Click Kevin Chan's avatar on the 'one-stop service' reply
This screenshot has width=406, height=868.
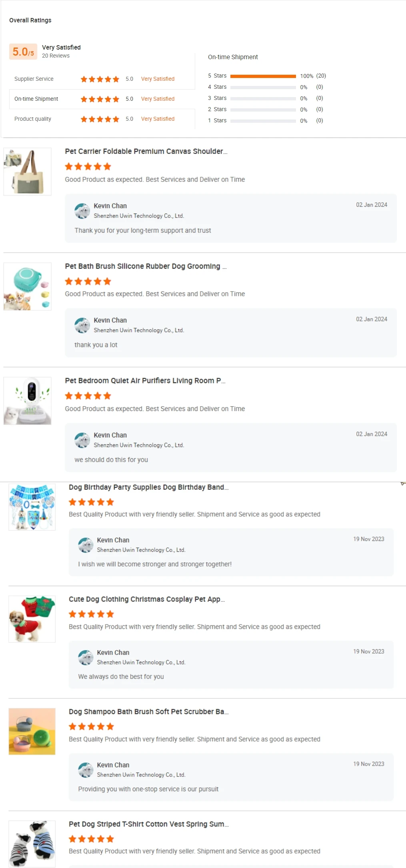(x=86, y=770)
